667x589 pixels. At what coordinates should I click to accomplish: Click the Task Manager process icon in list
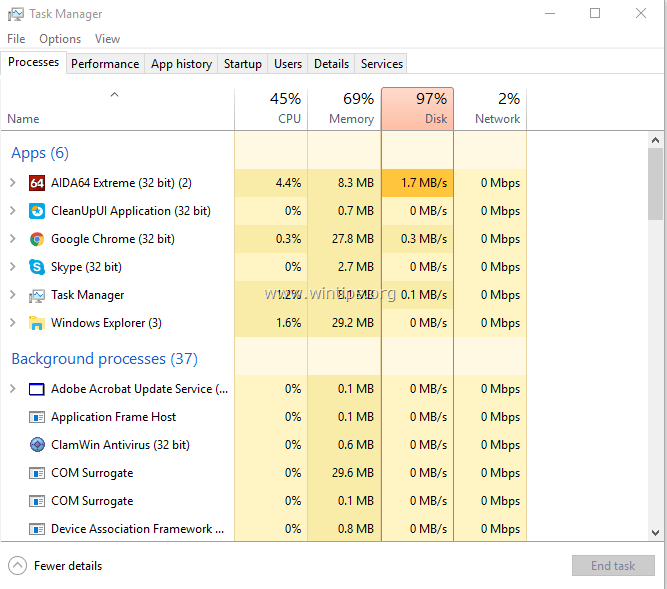(x=37, y=295)
